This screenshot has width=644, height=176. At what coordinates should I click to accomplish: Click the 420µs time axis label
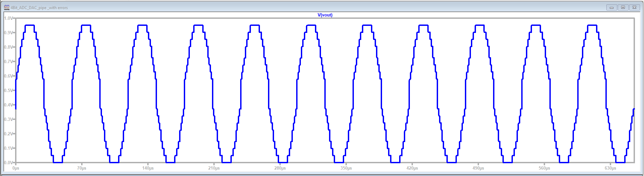click(412, 168)
